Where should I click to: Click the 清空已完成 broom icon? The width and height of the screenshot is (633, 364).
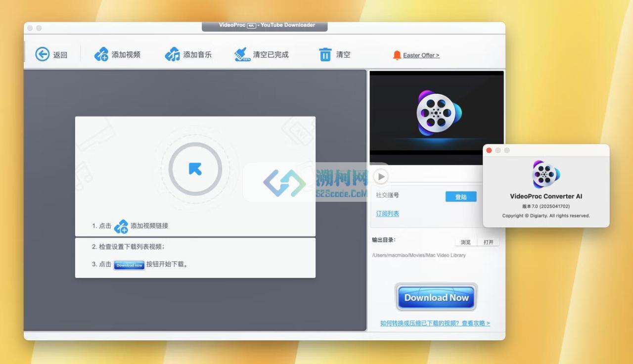pyautogui.click(x=242, y=54)
